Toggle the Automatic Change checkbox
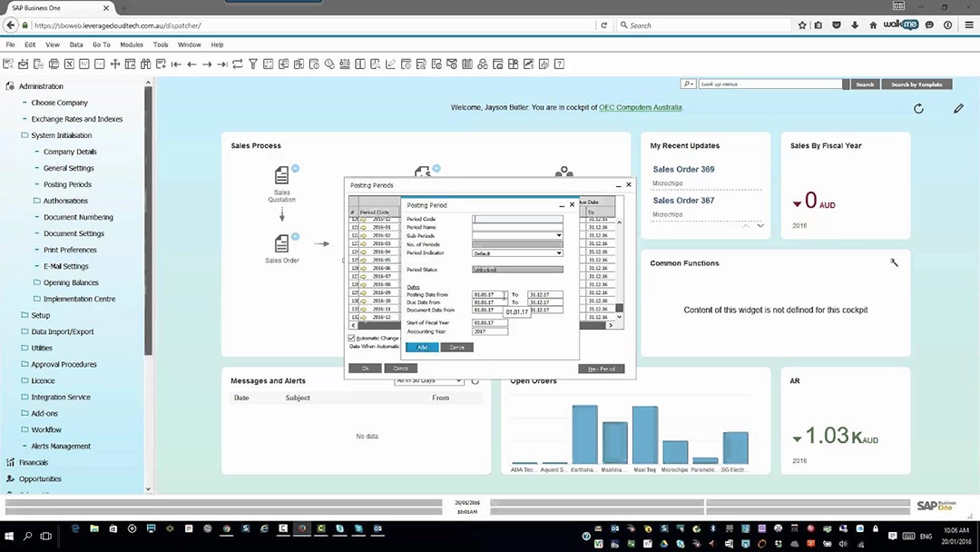The image size is (980, 552). [352, 338]
